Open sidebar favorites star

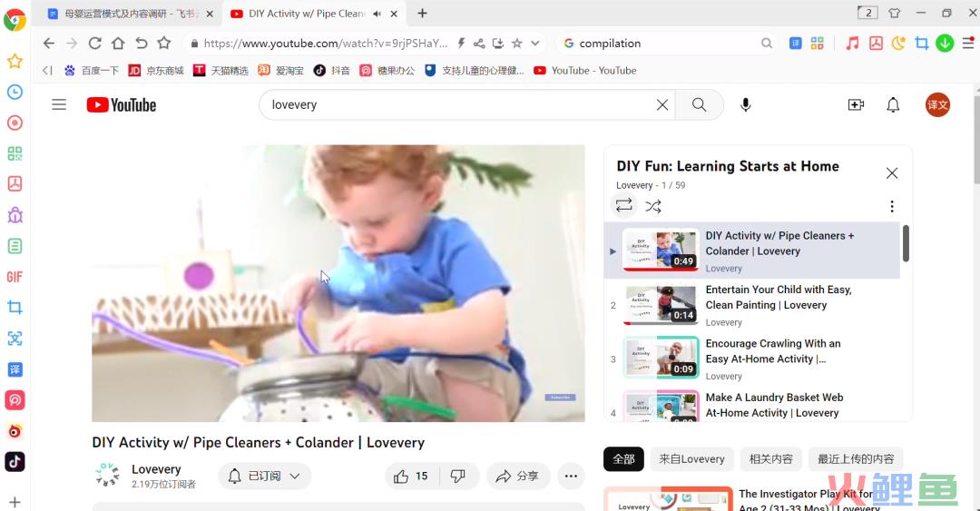coord(15,62)
